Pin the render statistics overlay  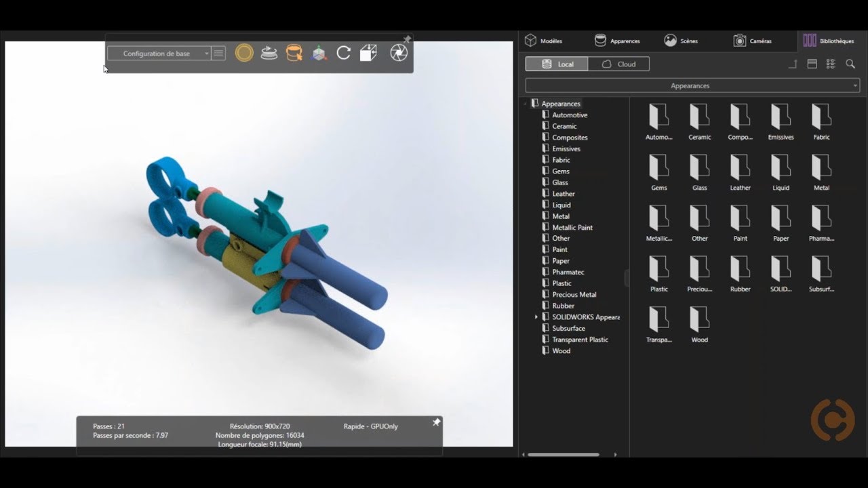436,422
